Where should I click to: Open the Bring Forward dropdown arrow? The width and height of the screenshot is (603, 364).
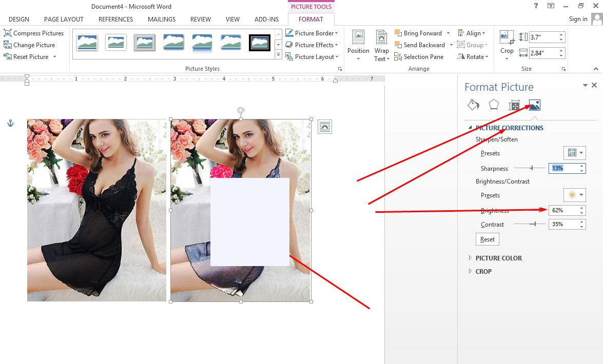pyautogui.click(x=448, y=33)
